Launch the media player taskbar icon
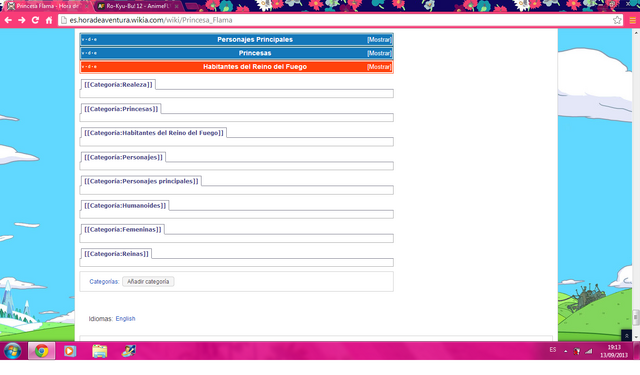Screen dimensions: 640x375 [70, 351]
